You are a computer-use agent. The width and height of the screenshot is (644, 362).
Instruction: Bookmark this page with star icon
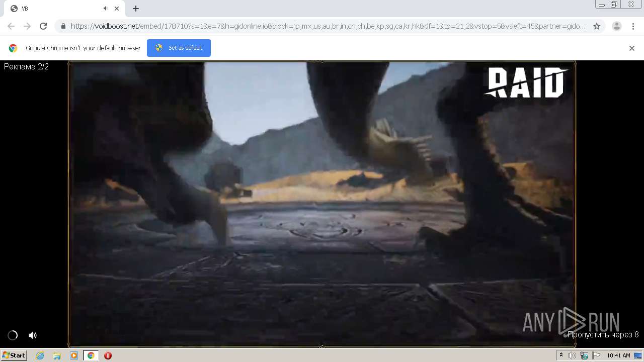click(597, 26)
